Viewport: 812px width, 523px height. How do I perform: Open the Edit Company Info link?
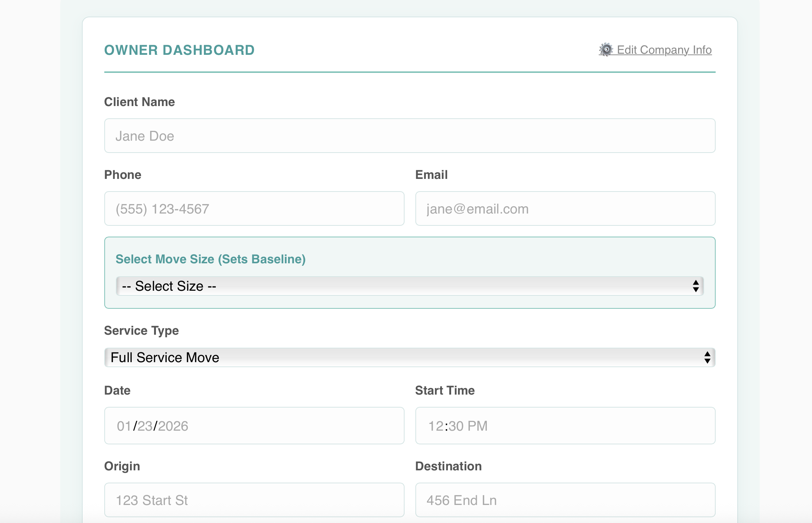pyautogui.click(x=663, y=50)
